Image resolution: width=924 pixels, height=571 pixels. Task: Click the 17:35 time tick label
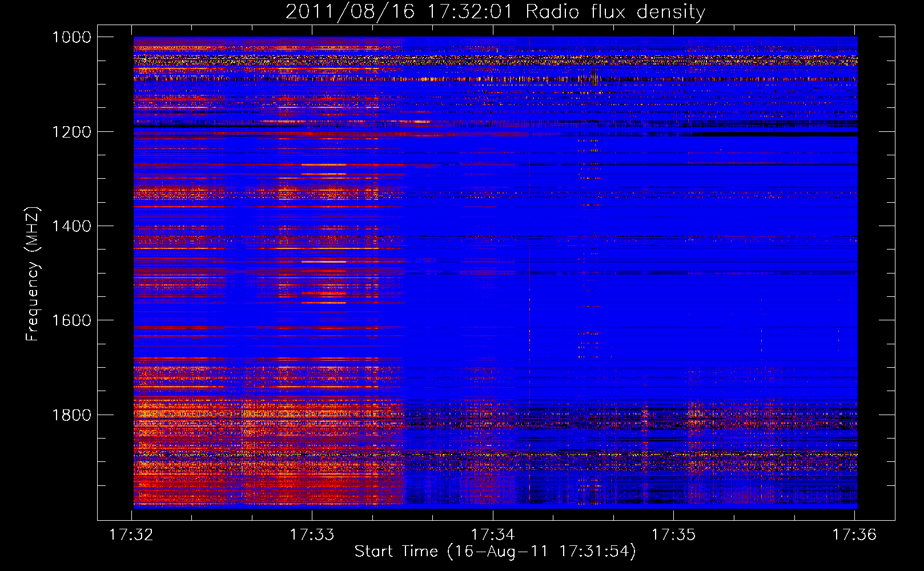[673, 535]
